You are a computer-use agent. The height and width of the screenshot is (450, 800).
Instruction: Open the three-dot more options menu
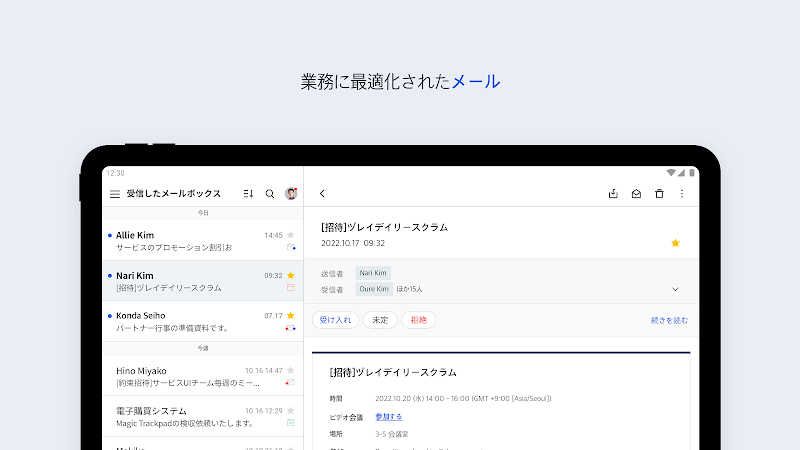pos(682,194)
